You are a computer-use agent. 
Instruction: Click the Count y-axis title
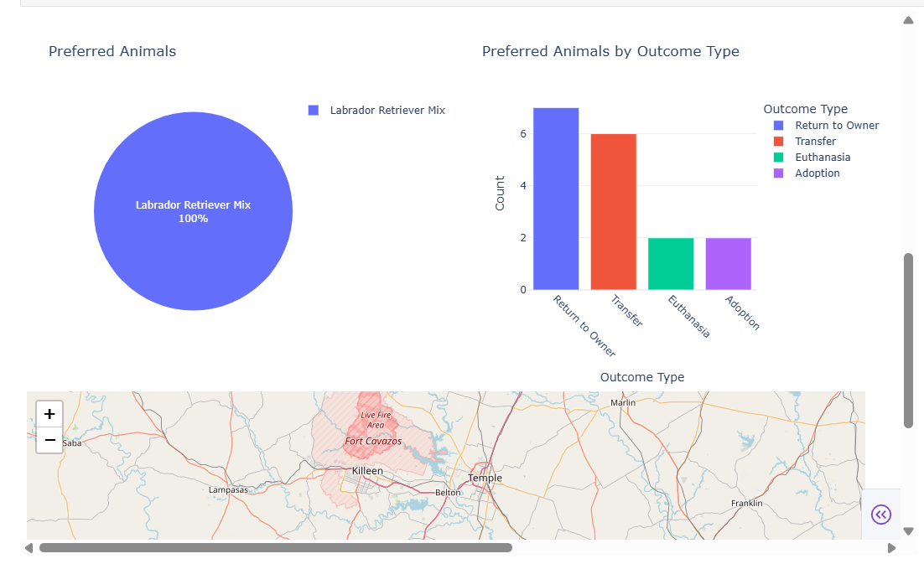tap(500, 193)
